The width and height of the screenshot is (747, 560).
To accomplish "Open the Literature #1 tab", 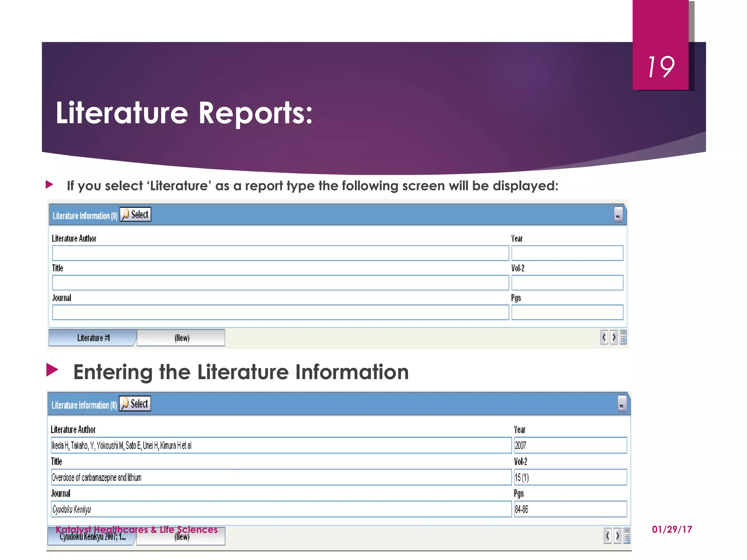I will pyautogui.click(x=93, y=338).
